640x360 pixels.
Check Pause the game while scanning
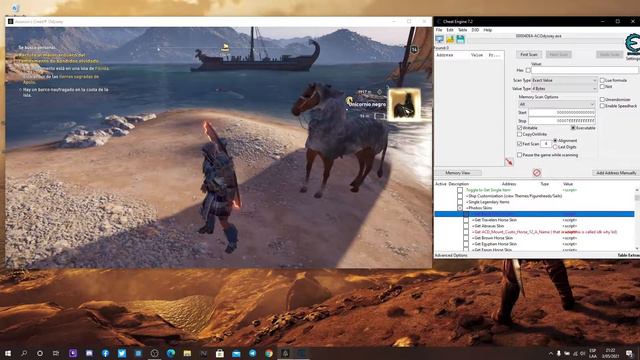[520, 155]
